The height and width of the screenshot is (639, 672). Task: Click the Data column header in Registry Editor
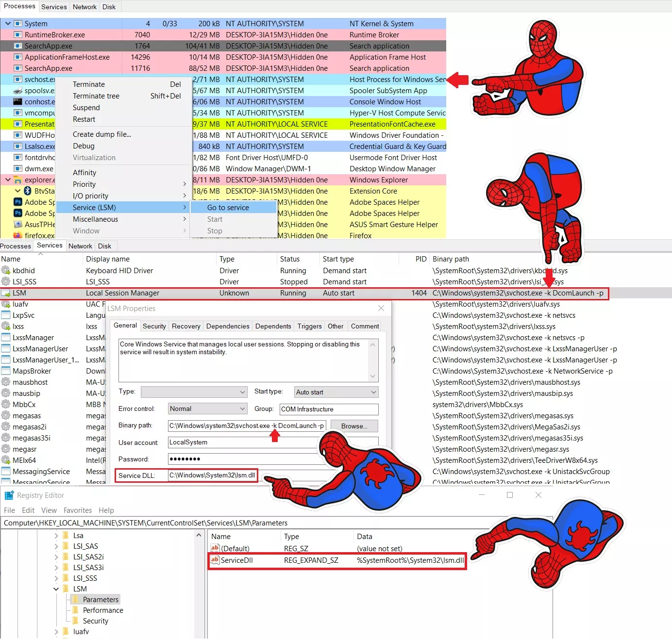[x=365, y=537]
